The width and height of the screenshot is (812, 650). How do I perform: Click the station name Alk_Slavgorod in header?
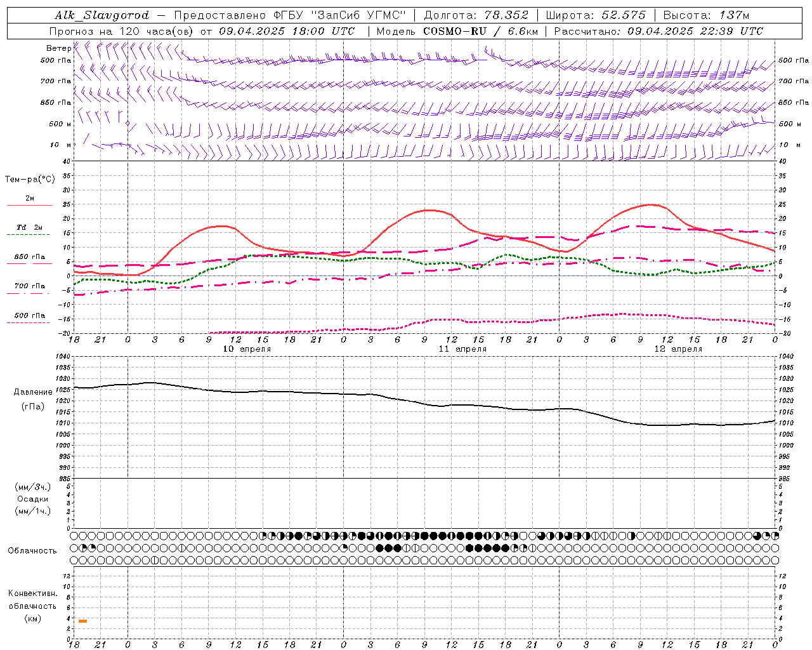pyautogui.click(x=101, y=15)
